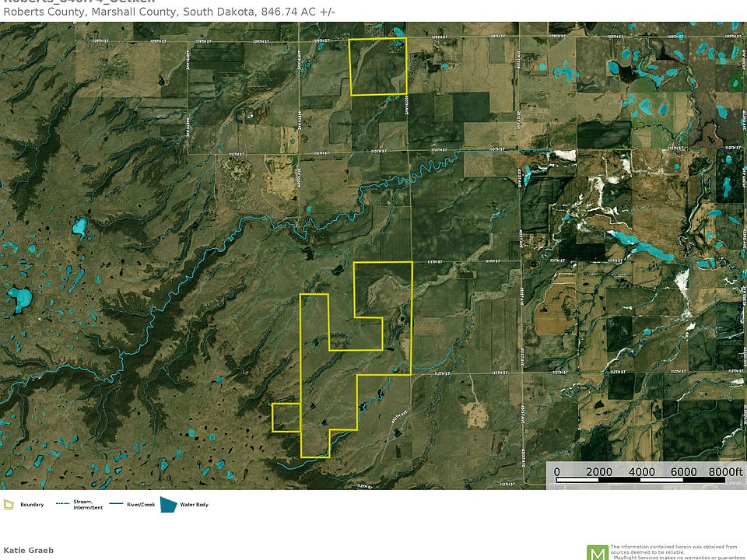
Task: Click the northern yellow-outlined parcel on map
Action: coord(378,67)
